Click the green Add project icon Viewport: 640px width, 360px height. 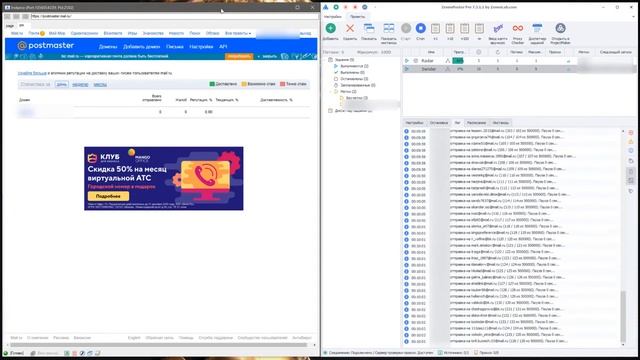point(331,28)
